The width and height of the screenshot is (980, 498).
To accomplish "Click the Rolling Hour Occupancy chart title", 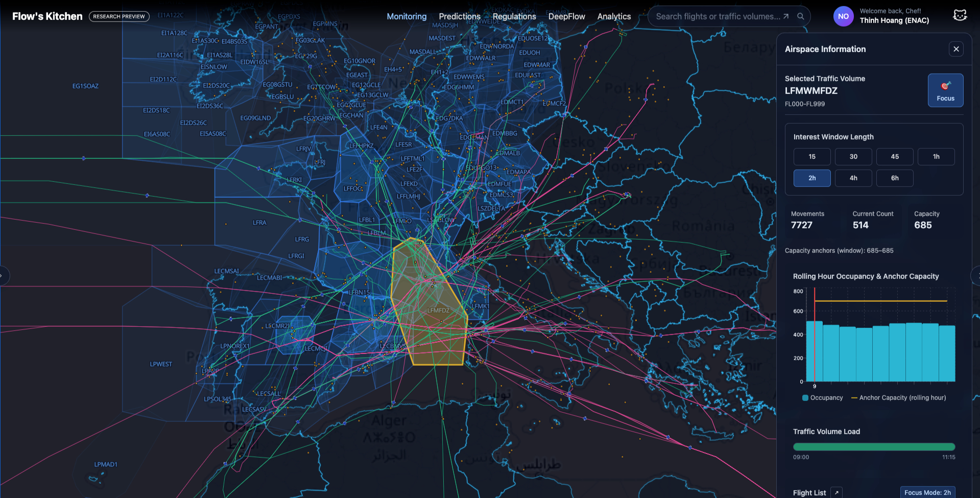I will tap(866, 276).
